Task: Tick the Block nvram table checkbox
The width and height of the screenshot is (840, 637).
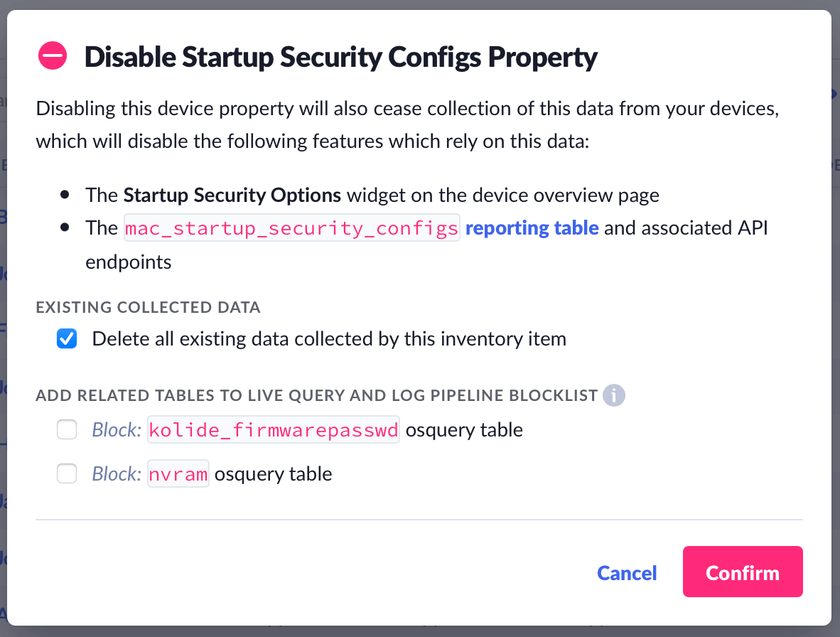Action: [67, 473]
